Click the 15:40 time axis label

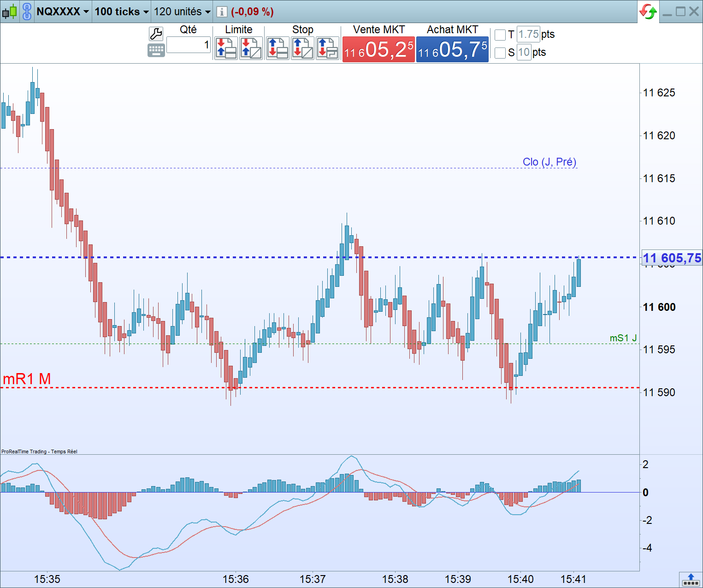point(520,579)
